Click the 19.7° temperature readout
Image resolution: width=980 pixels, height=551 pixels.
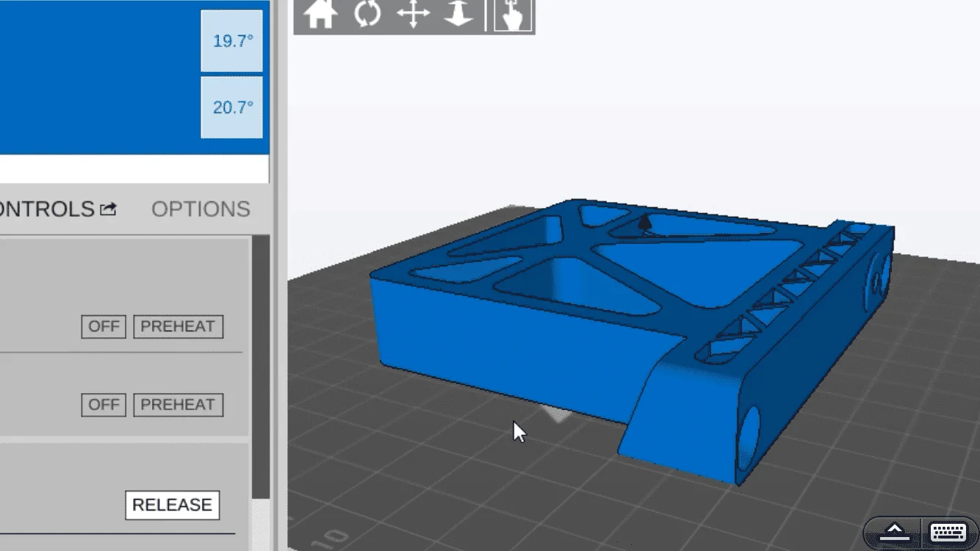point(232,41)
